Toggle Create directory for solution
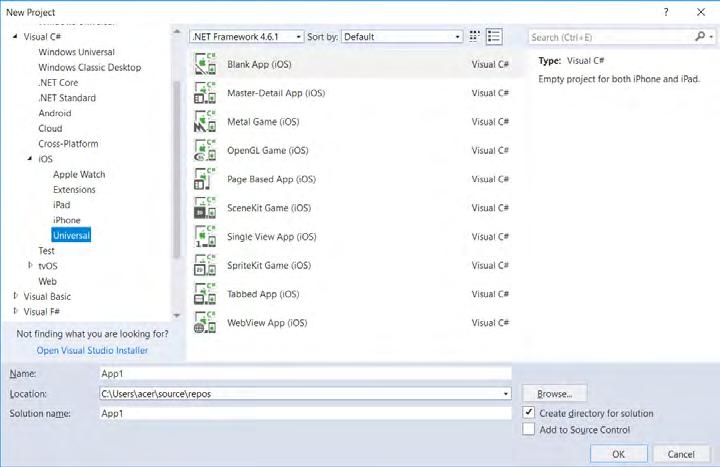720x467 pixels. click(529, 412)
